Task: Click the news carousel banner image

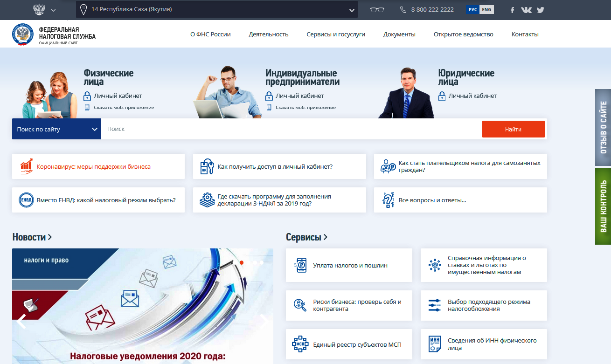Action: click(x=143, y=306)
